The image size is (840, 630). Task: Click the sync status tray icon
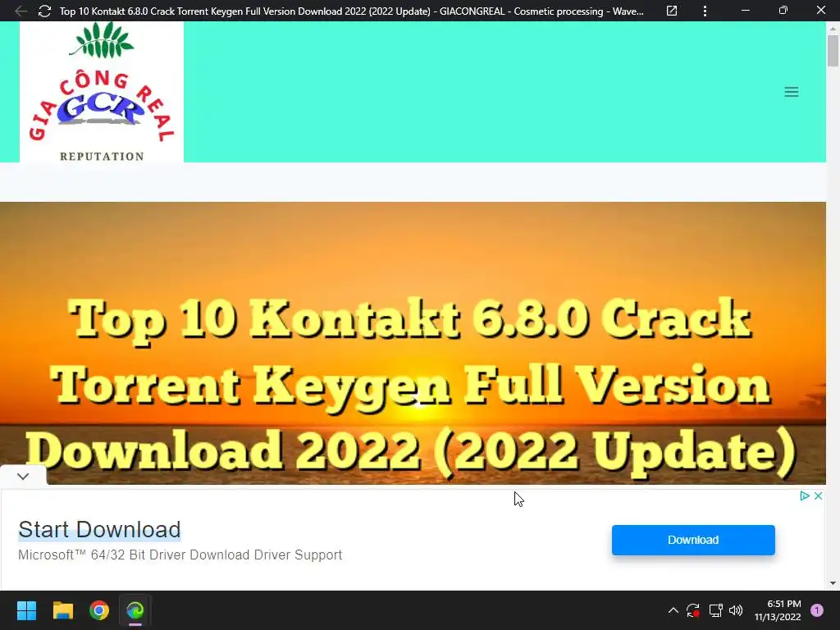pos(692,610)
